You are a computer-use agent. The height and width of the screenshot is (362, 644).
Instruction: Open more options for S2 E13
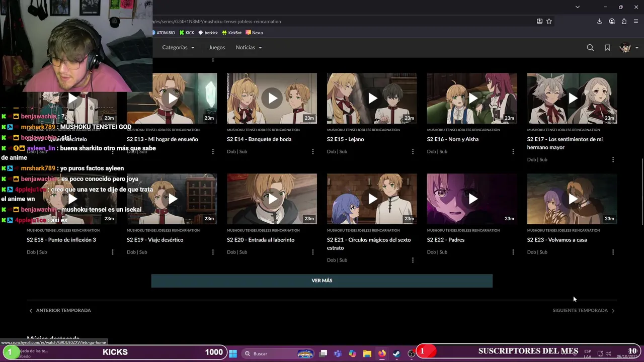213,151
